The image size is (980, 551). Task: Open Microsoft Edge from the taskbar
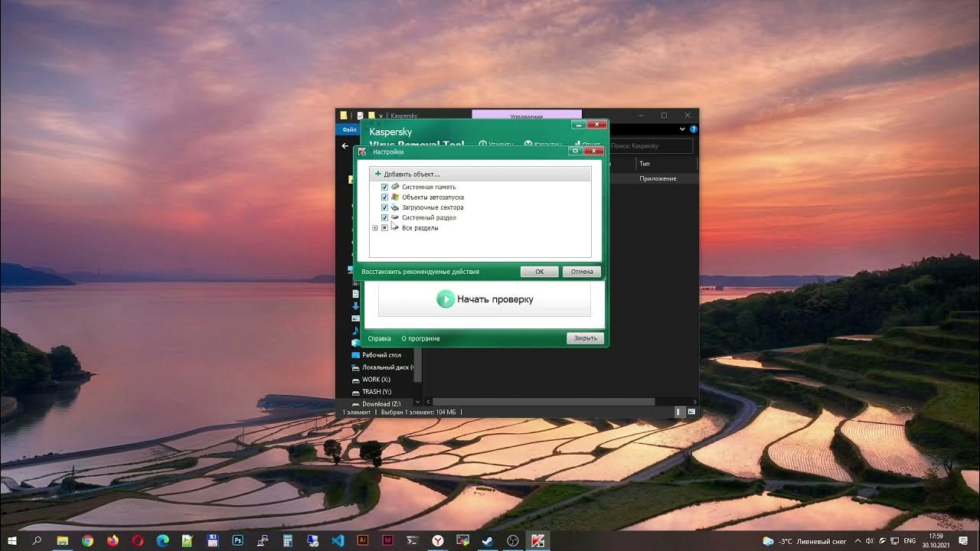tap(162, 540)
